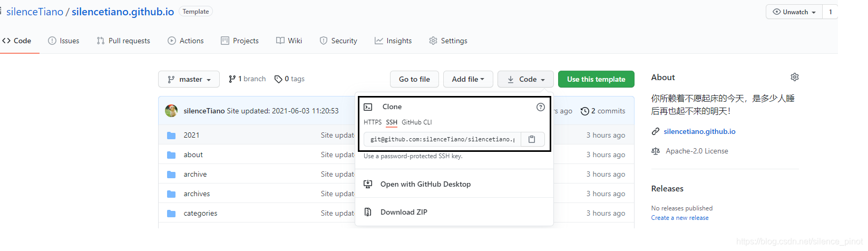Select the HTTPS clone option
The image size is (868, 251).
[x=373, y=122]
